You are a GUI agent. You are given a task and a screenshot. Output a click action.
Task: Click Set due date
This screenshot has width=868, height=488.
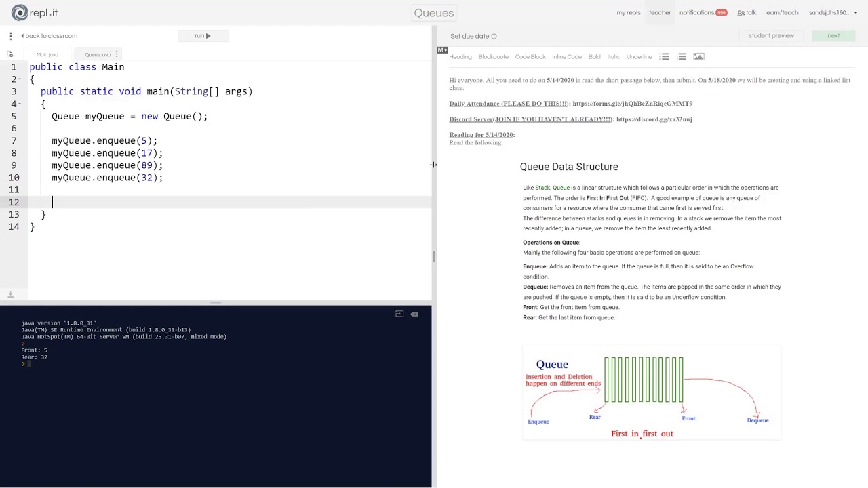(x=469, y=36)
